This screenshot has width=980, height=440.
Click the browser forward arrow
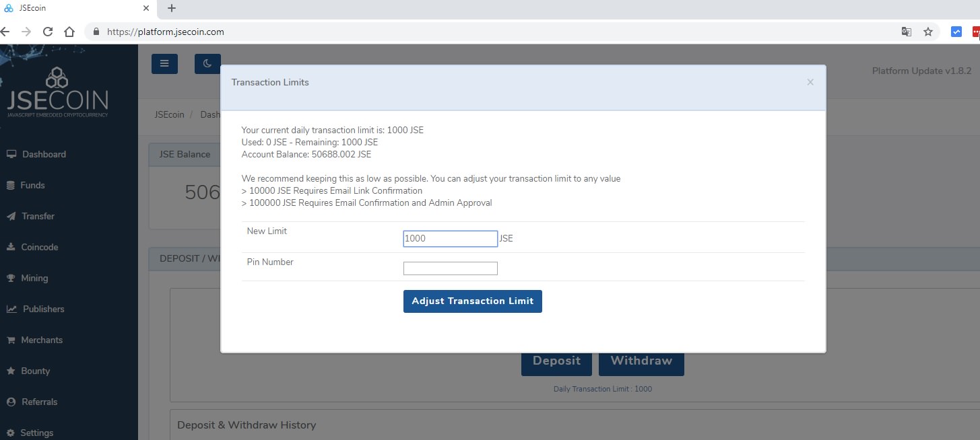point(26,32)
